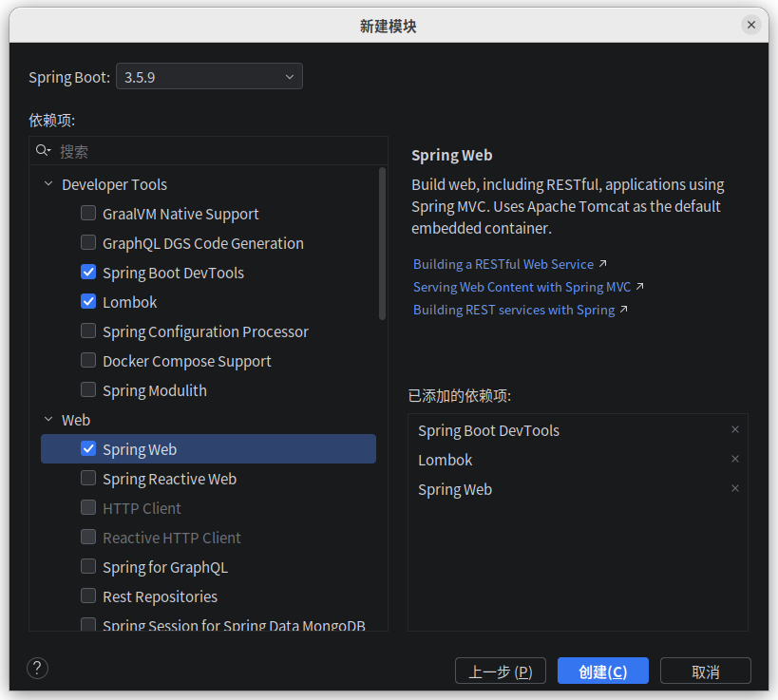The width and height of the screenshot is (778, 700).
Task: Open the Spring Boot version dropdown
Action: tap(209, 76)
